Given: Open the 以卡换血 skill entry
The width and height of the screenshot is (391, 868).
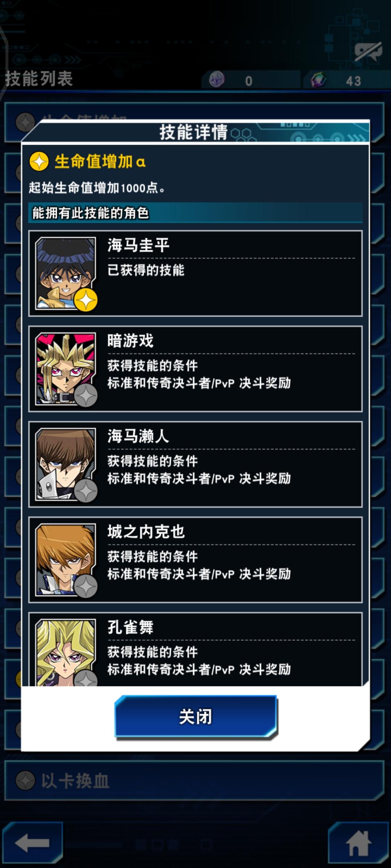Looking at the screenshot, I should pos(194,780).
